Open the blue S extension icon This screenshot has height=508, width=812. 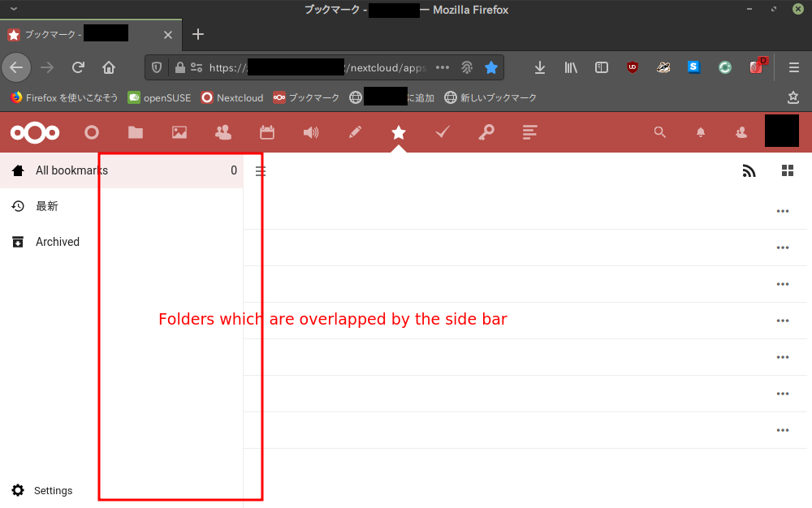point(693,67)
